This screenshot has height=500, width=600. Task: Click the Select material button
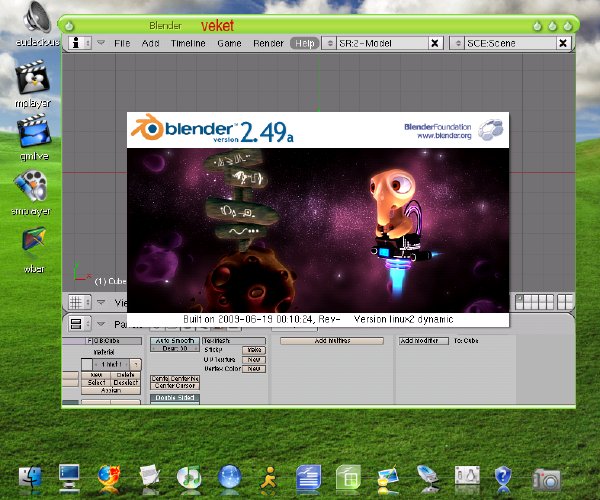click(96, 383)
